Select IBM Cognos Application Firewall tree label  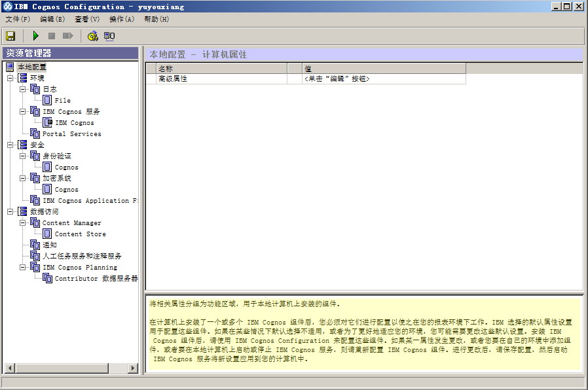[x=90, y=201]
